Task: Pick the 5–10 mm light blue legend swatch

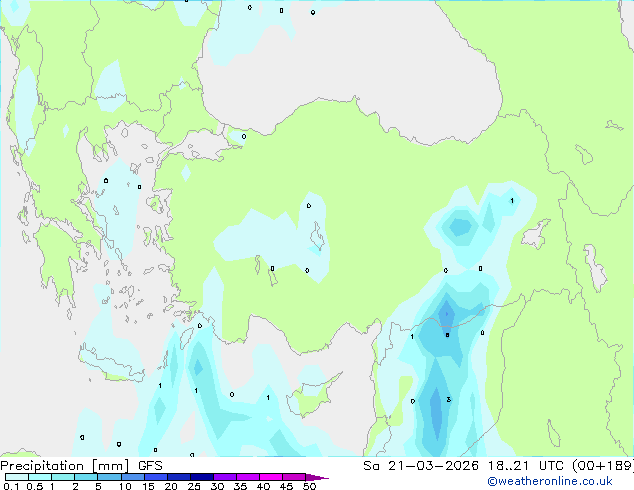Action: [x=109, y=477]
